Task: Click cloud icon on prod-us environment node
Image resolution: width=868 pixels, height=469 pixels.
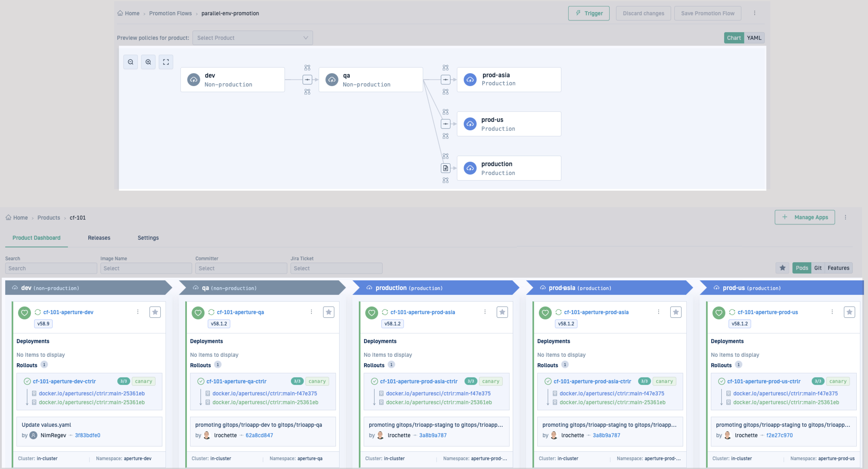Action: [470, 124]
